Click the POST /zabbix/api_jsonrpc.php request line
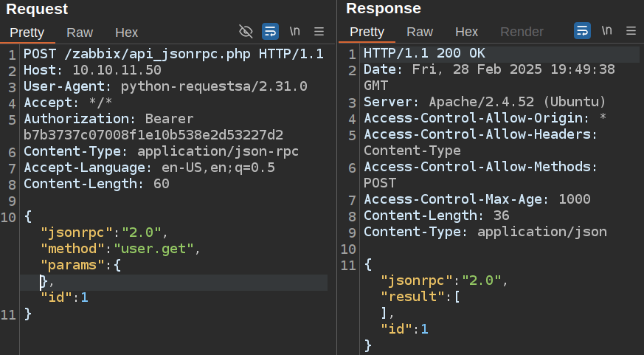The height and width of the screenshot is (355, 644). pos(173,54)
